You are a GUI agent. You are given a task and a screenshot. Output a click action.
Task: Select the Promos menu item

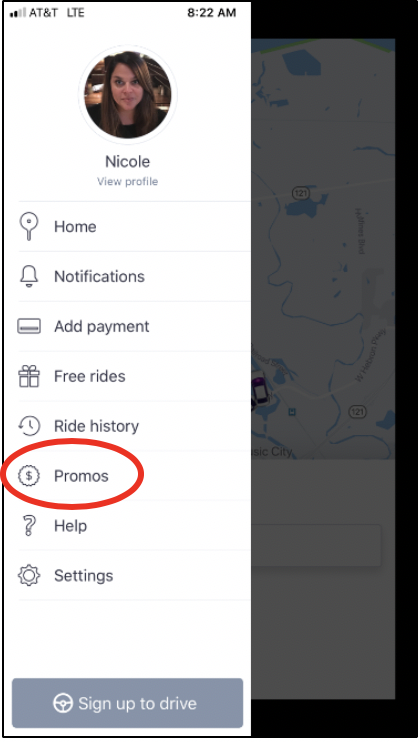click(134, 476)
